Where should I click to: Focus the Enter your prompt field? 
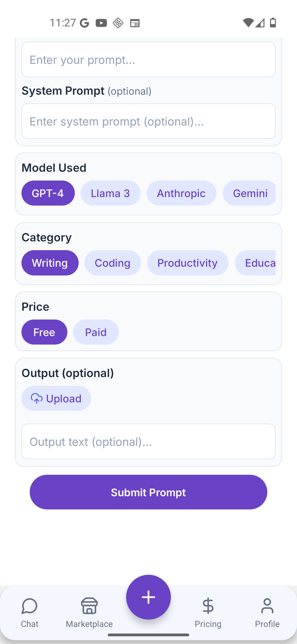coord(148,60)
